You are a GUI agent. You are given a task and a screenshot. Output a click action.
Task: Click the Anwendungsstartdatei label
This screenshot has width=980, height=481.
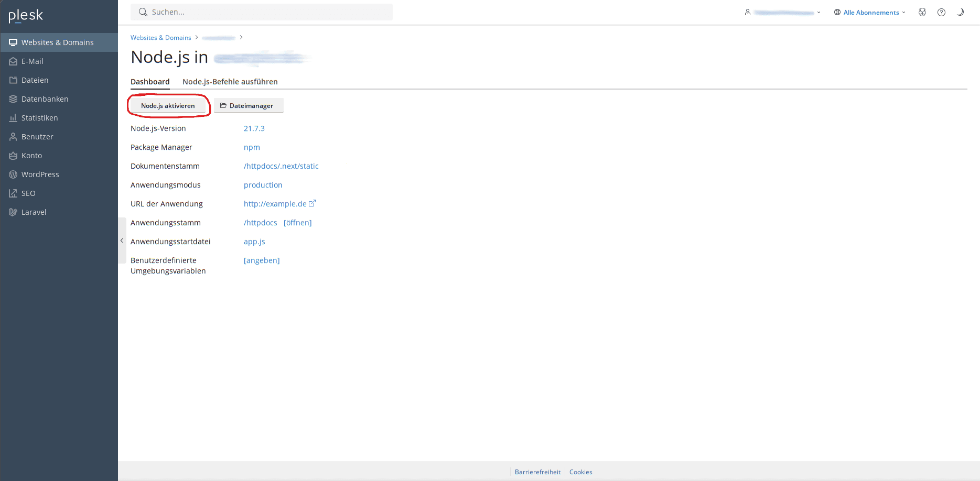170,242
